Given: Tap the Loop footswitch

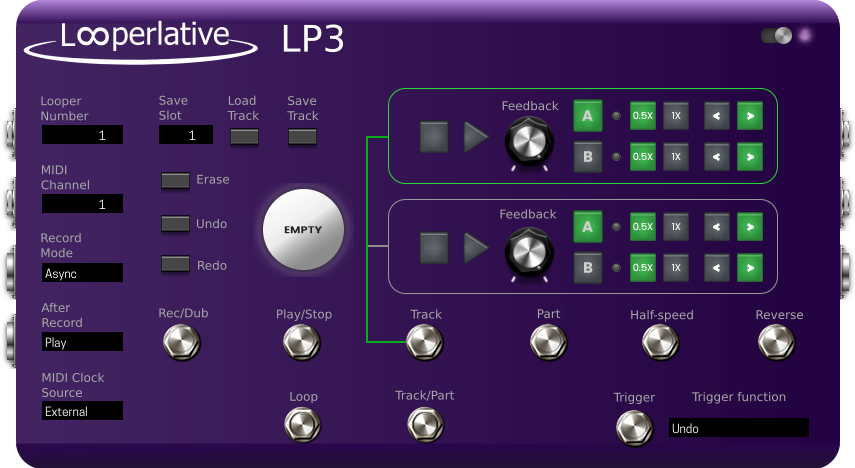Looking at the screenshot, I should (x=303, y=425).
